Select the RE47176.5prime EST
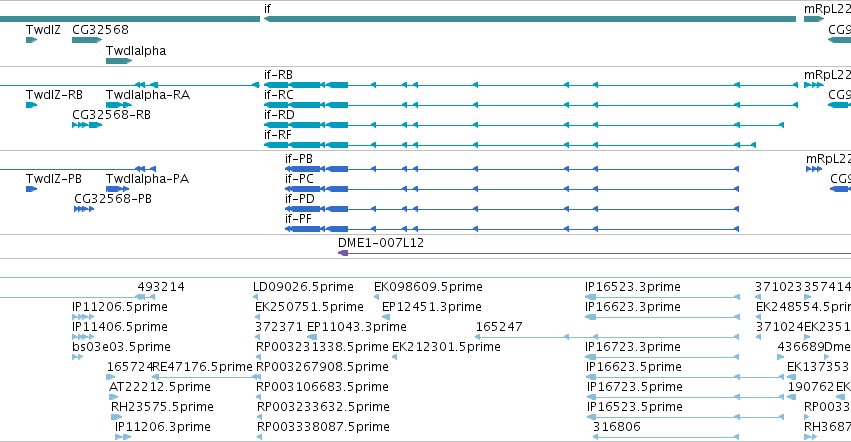The height and width of the screenshot is (442, 851). coord(206,377)
